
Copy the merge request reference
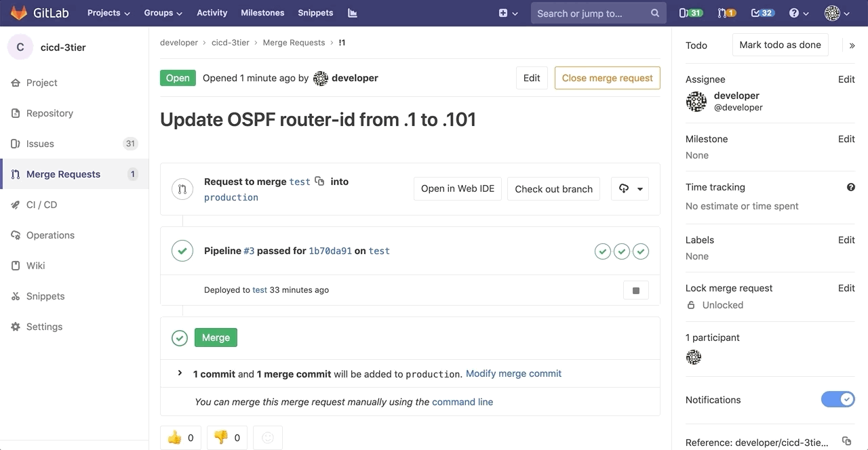tap(846, 441)
